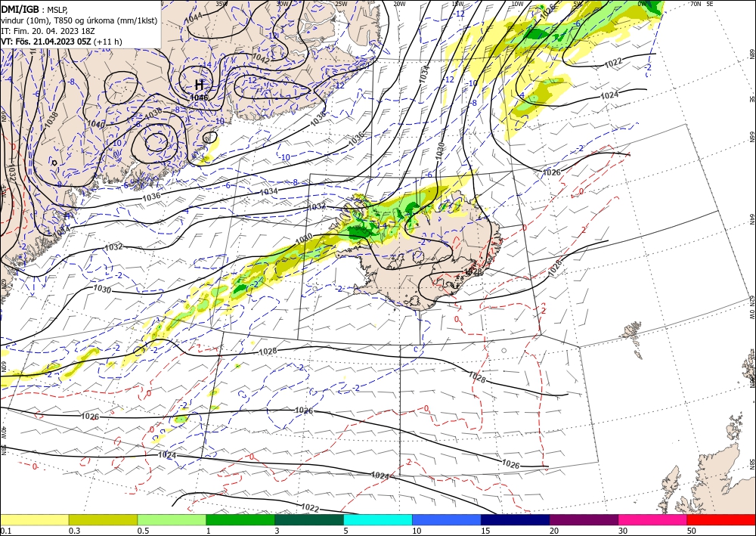Click the pink 30–50 mm legend swatch

(653, 519)
